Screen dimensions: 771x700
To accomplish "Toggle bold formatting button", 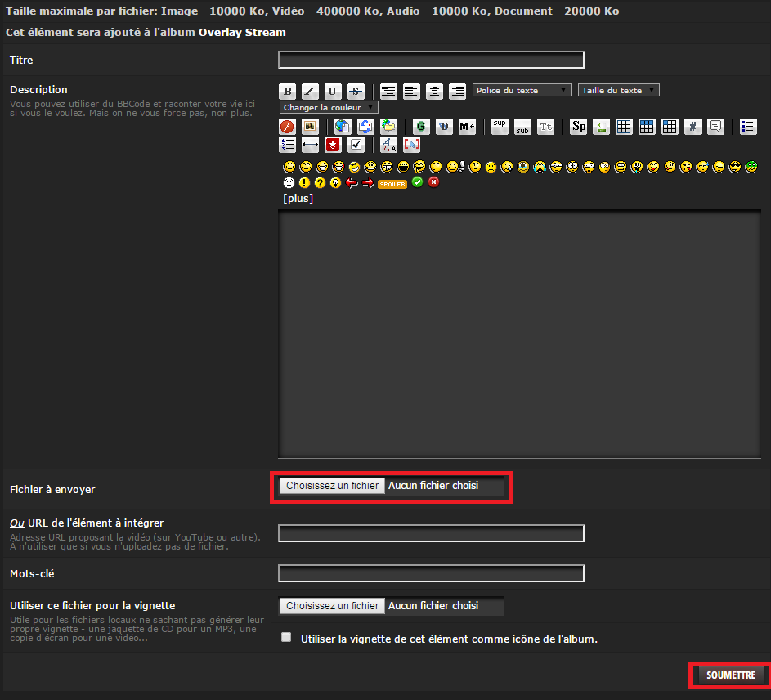I will point(288,91).
